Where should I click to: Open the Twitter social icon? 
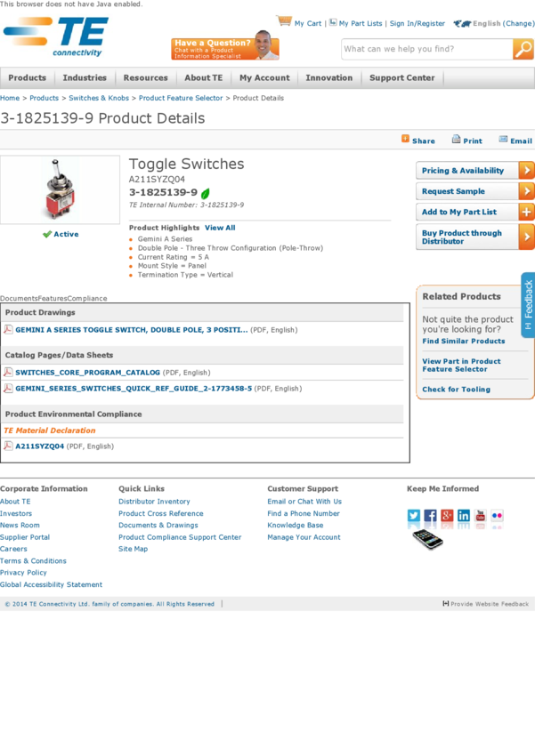pyautogui.click(x=414, y=516)
